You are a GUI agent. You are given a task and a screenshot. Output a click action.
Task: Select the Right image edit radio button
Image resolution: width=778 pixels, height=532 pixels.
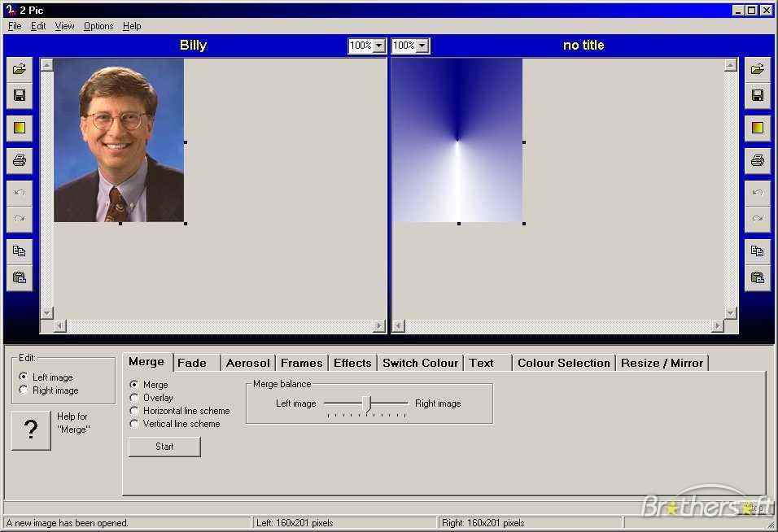(x=24, y=390)
